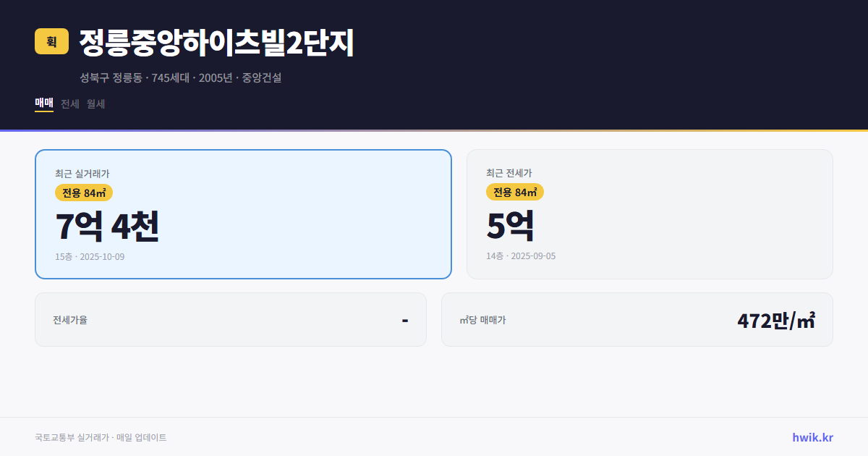Select the 매매 tab
The height and width of the screenshot is (456, 868).
click(43, 104)
